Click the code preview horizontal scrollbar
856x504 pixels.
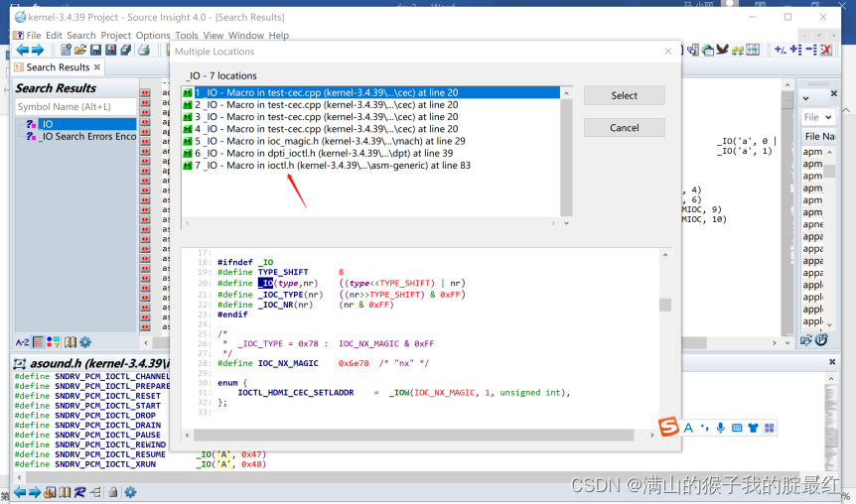413,435
